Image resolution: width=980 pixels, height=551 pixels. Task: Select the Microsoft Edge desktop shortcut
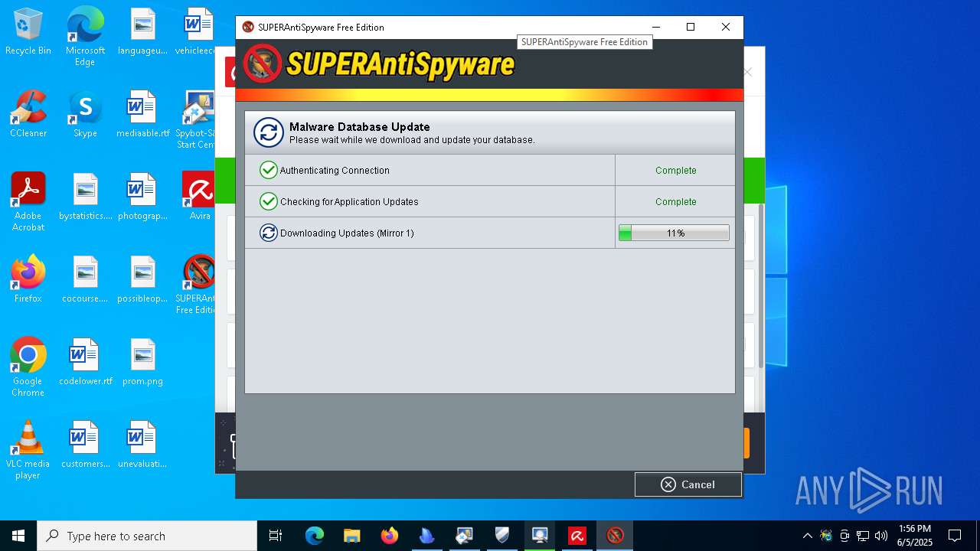85,37
